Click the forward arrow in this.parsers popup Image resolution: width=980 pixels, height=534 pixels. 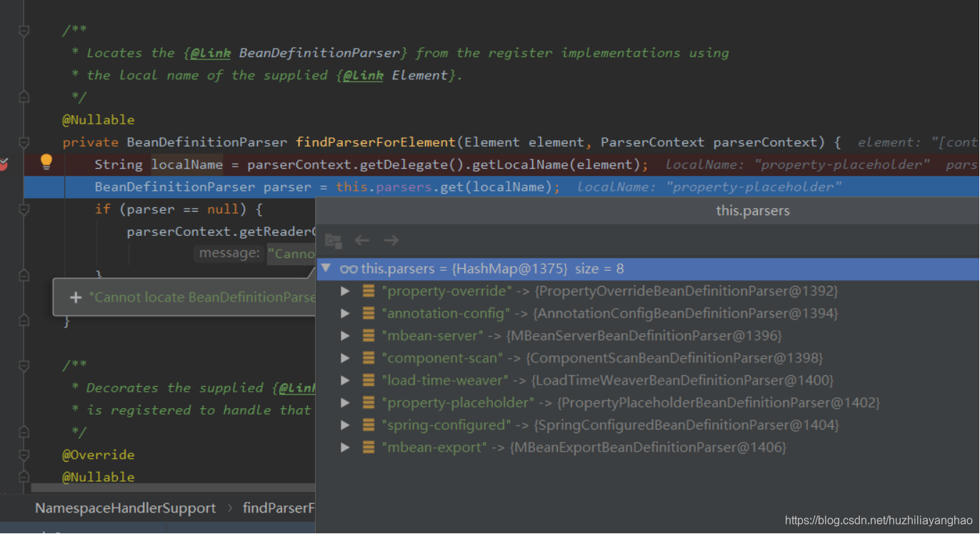point(391,240)
